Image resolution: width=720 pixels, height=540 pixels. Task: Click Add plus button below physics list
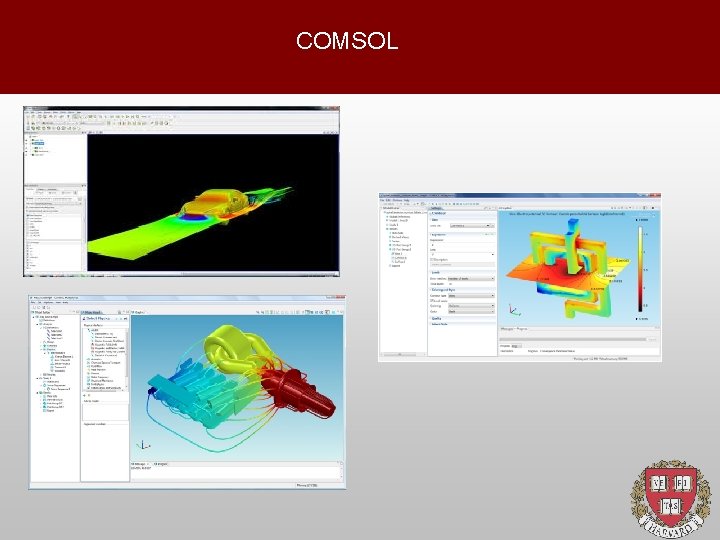tap(84, 395)
